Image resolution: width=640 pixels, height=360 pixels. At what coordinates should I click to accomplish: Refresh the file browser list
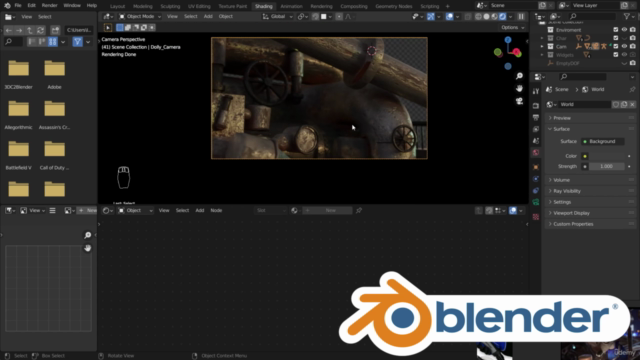pyautogui.click(x=40, y=30)
